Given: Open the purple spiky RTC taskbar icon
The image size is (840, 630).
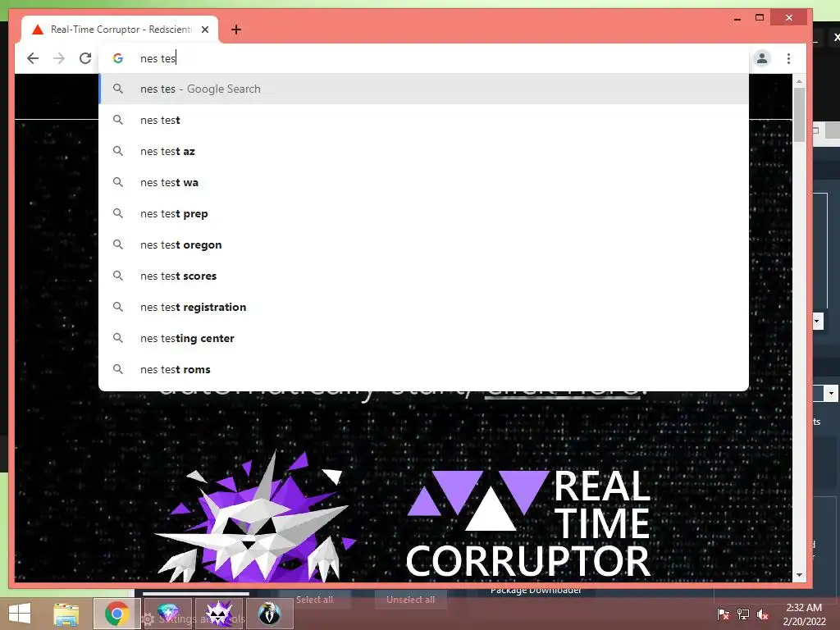Looking at the screenshot, I should 219,614.
